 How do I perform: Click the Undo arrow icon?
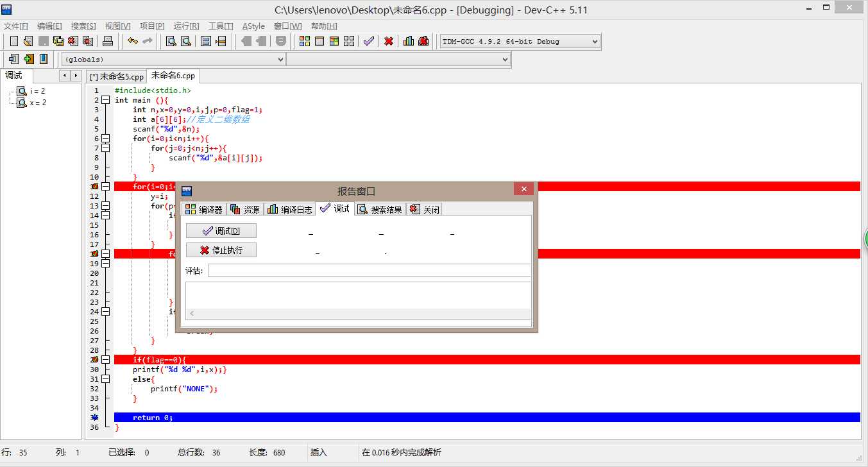point(133,41)
